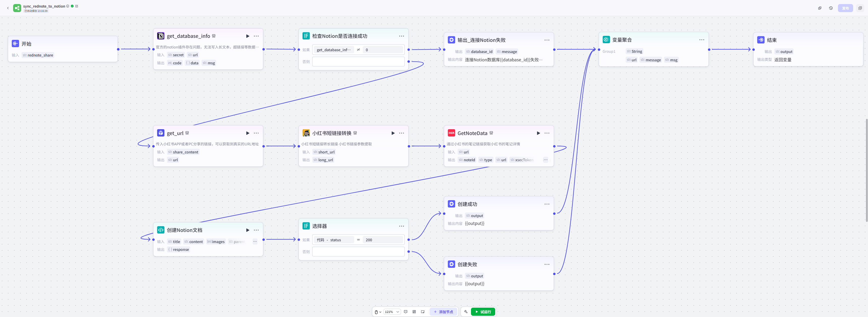Run the 创建Notion文档 code node
This screenshot has height=317, width=868.
coord(248,230)
